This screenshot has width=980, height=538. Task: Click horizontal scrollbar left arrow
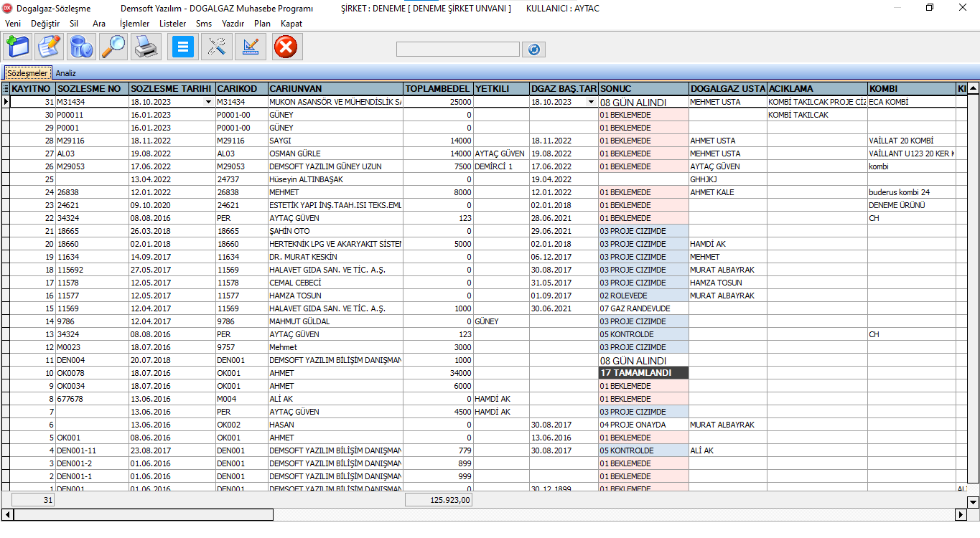7,514
